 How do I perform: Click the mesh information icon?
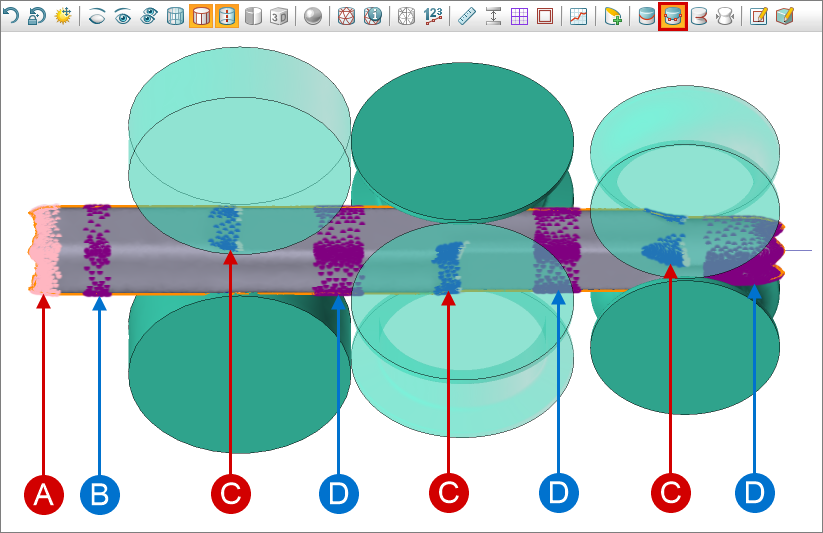373,16
